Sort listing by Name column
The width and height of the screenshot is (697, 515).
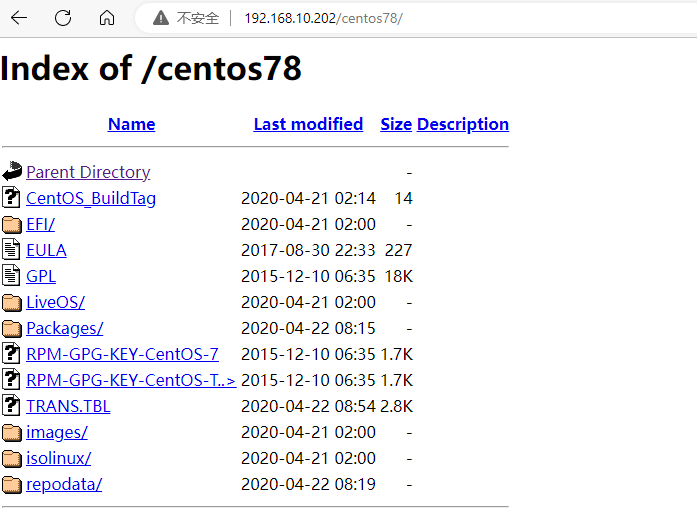point(131,124)
